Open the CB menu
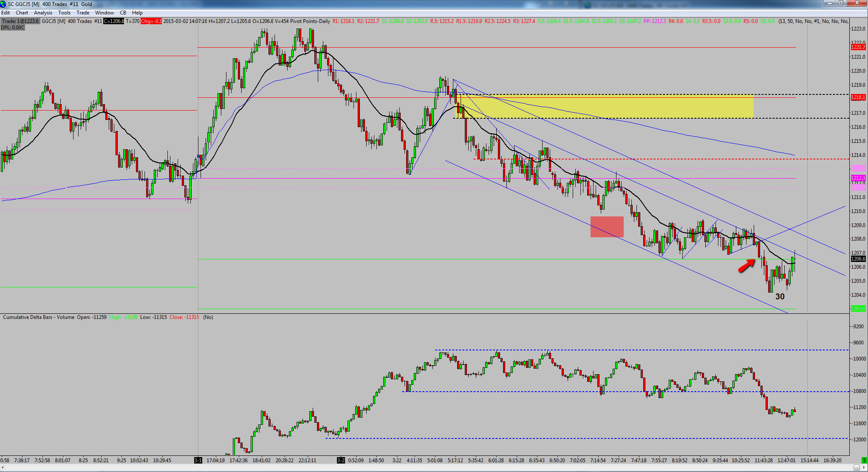Viewport: 868px width, 472px height. [x=123, y=12]
